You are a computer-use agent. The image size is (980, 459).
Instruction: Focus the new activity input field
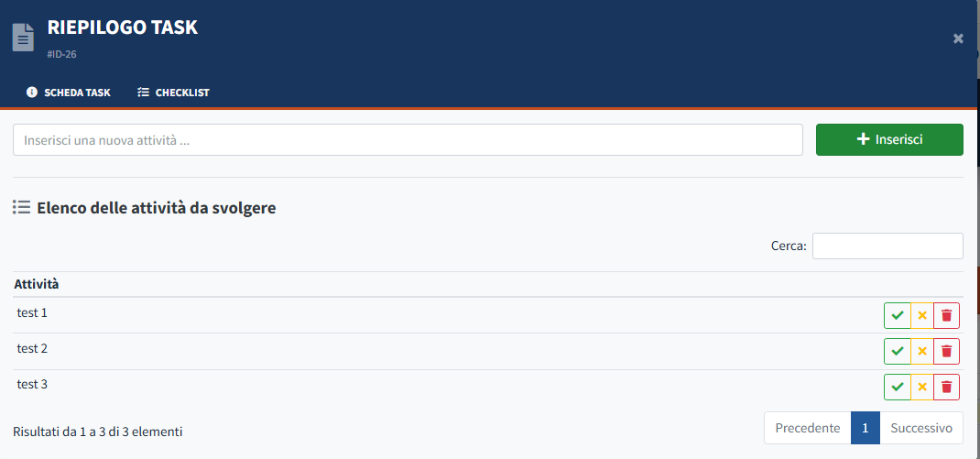click(408, 140)
